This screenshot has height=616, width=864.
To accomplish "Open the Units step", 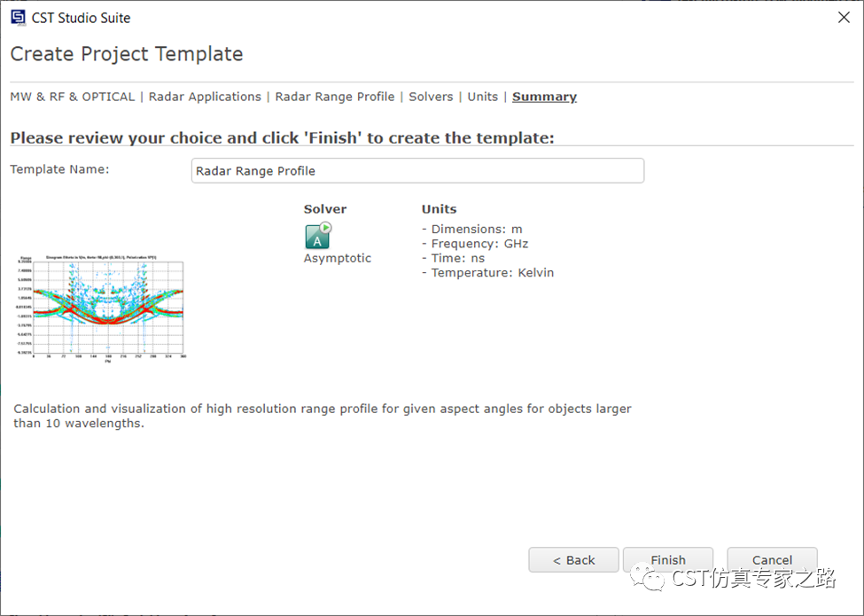I will point(483,97).
